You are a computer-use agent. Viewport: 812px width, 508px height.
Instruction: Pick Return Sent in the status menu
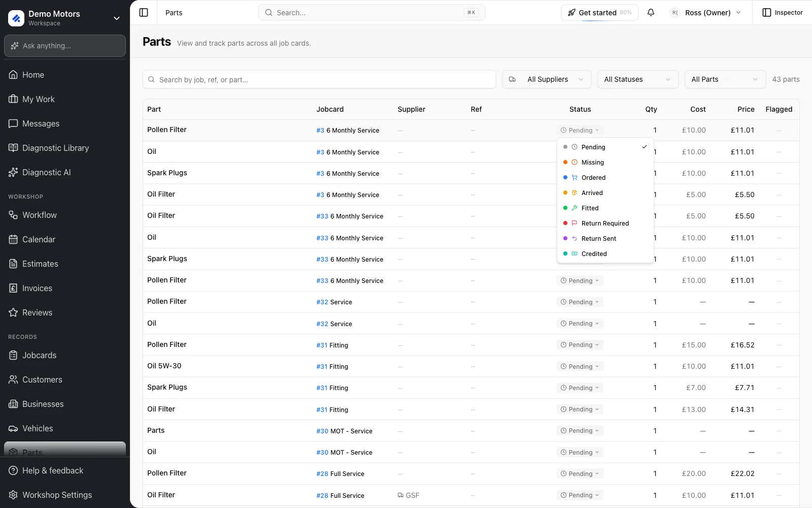pos(605,239)
